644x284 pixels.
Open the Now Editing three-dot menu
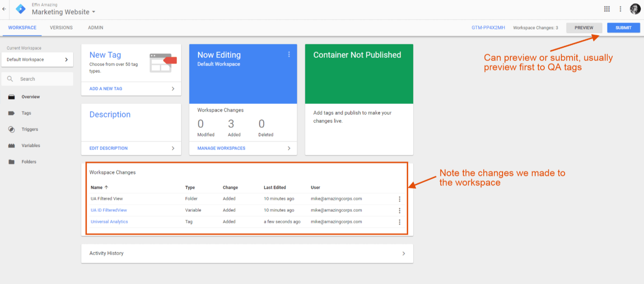click(x=289, y=54)
